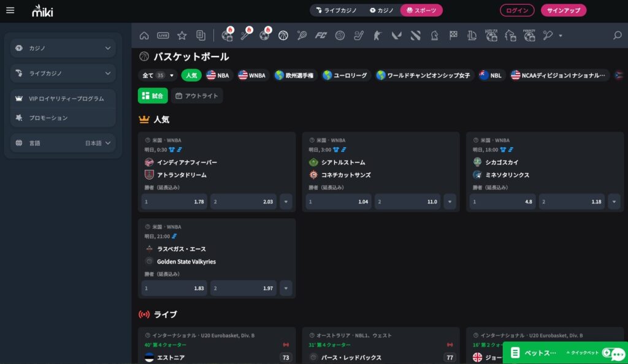Filter by the 人気 popular chip

[191, 75]
